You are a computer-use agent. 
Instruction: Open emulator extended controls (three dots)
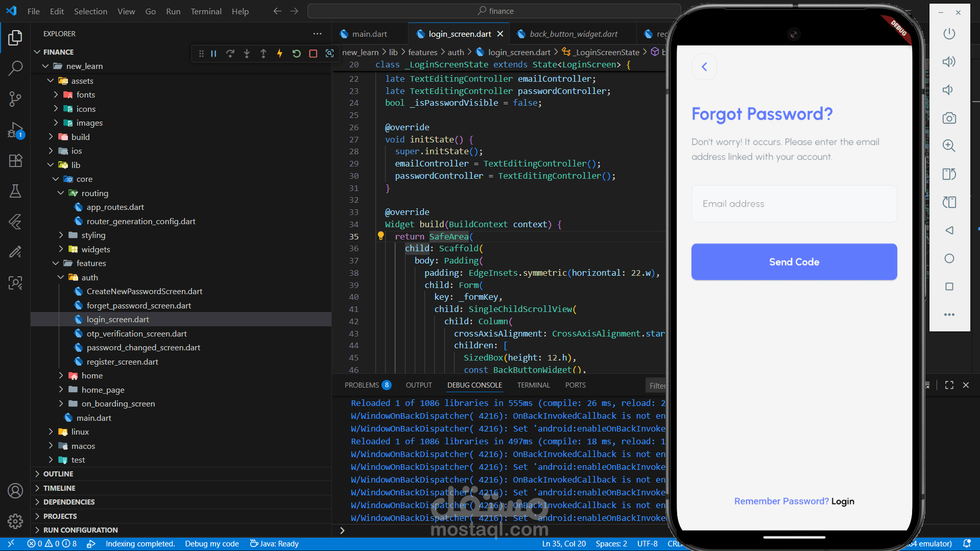click(x=949, y=315)
